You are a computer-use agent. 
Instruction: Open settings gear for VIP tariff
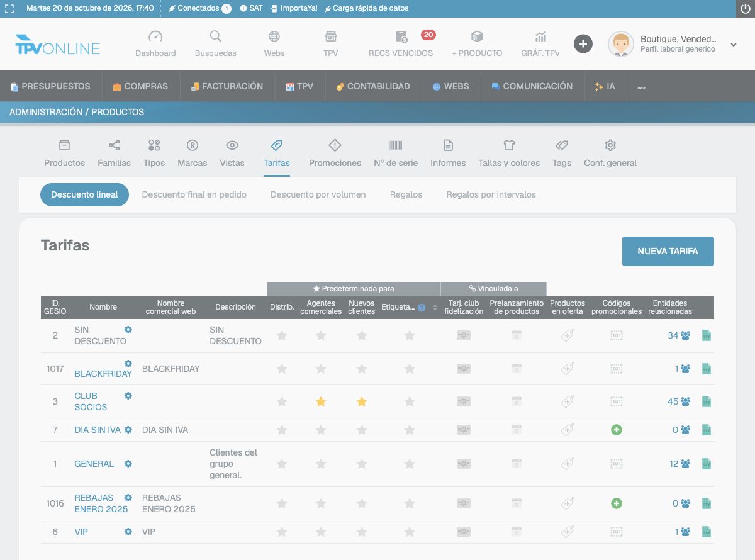point(128,532)
